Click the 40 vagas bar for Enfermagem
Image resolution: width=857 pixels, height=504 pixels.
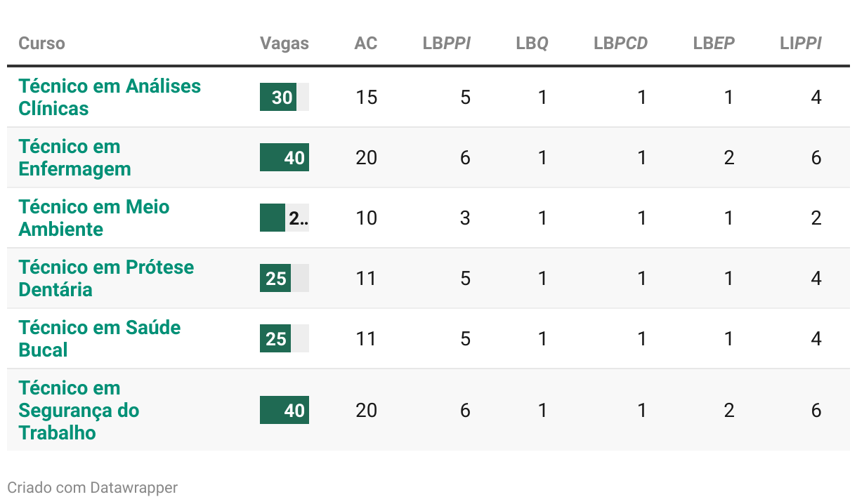coord(284,157)
